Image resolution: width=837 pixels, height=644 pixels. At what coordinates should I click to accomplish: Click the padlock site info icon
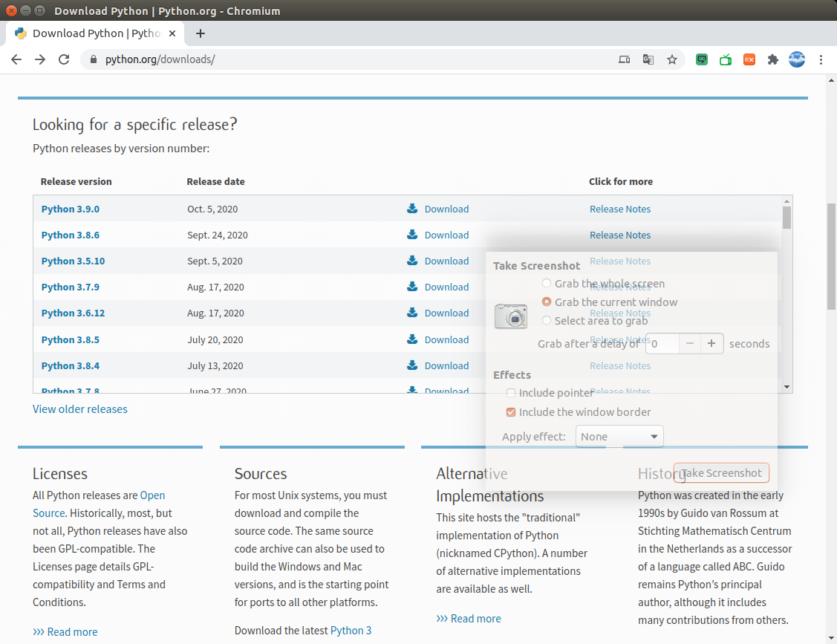(94, 59)
